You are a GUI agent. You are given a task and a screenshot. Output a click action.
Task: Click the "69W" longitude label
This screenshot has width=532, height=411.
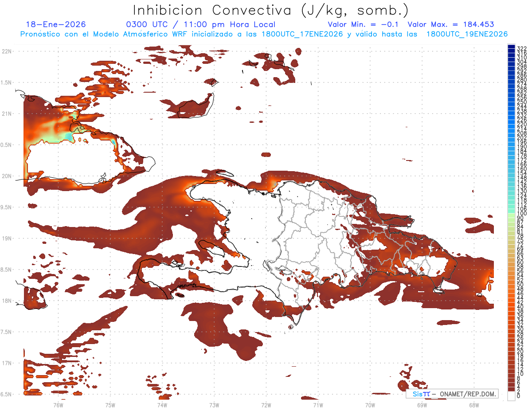(422, 405)
